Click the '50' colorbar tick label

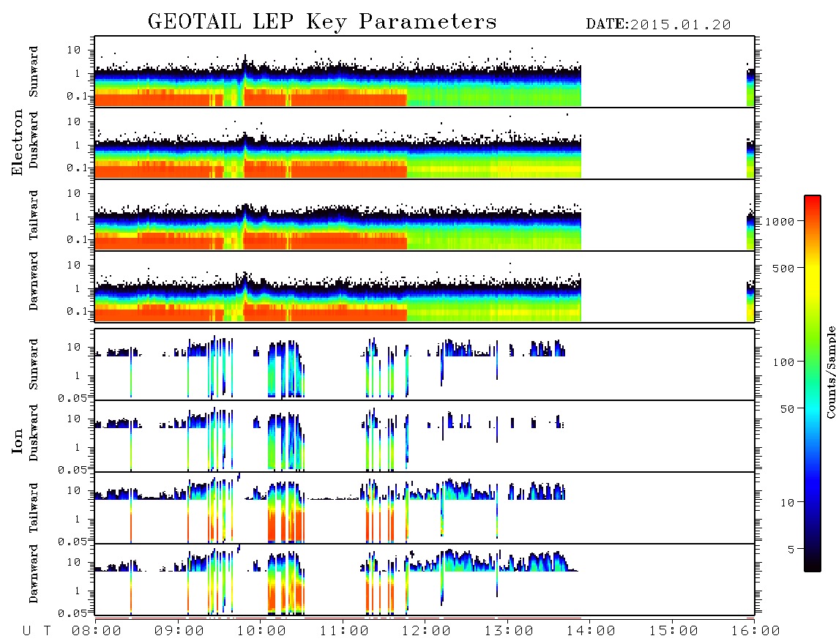[787, 409]
